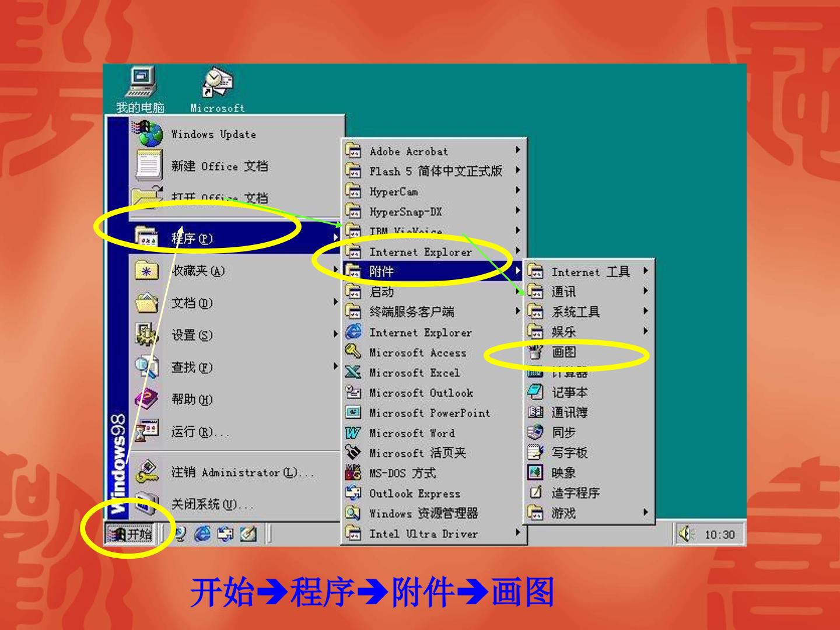The height and width of the screenshot is (630, 840).
Task: Choose 关闭系统(U) in Start menu
Action: point(235,504)
